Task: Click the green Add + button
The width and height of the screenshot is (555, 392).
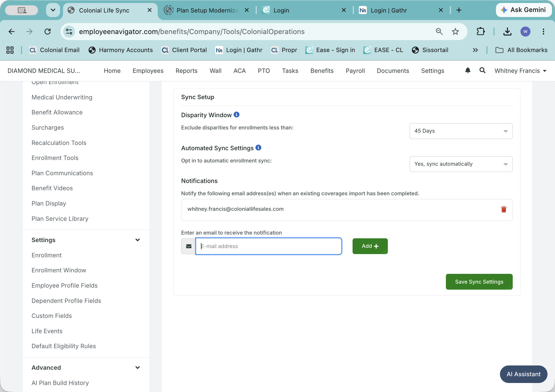Action: pyautogui.click(x=370, y=246)
